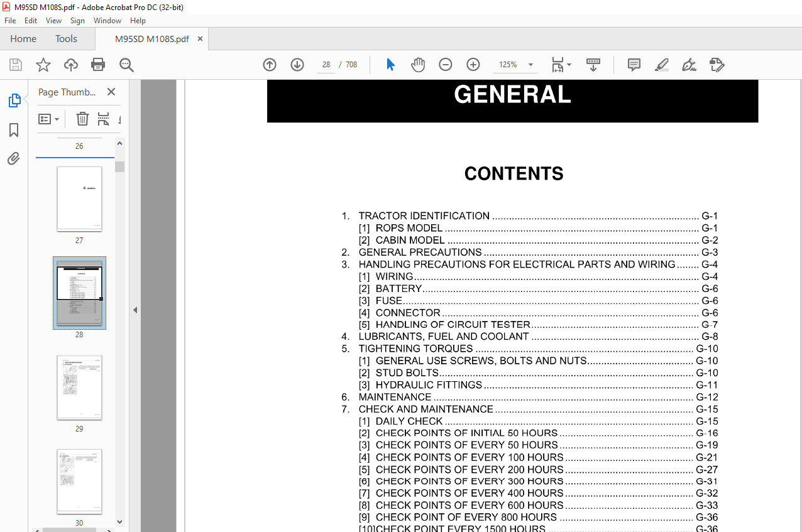Collapse the navigation pane with arrow

click(x=135, y=310)
